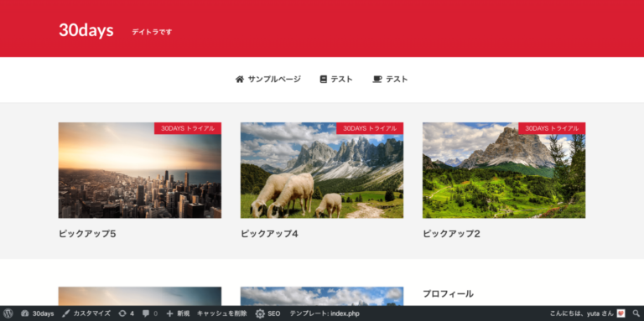The image size is (644, 321).
Task: Open the ピックアップ5 post title
Action: (x=87, y=234)
